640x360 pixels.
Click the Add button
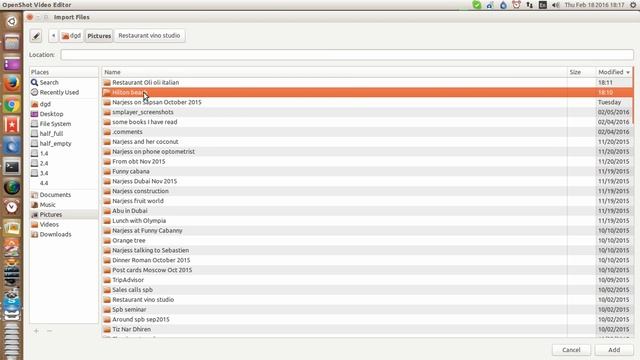point(614,350)
